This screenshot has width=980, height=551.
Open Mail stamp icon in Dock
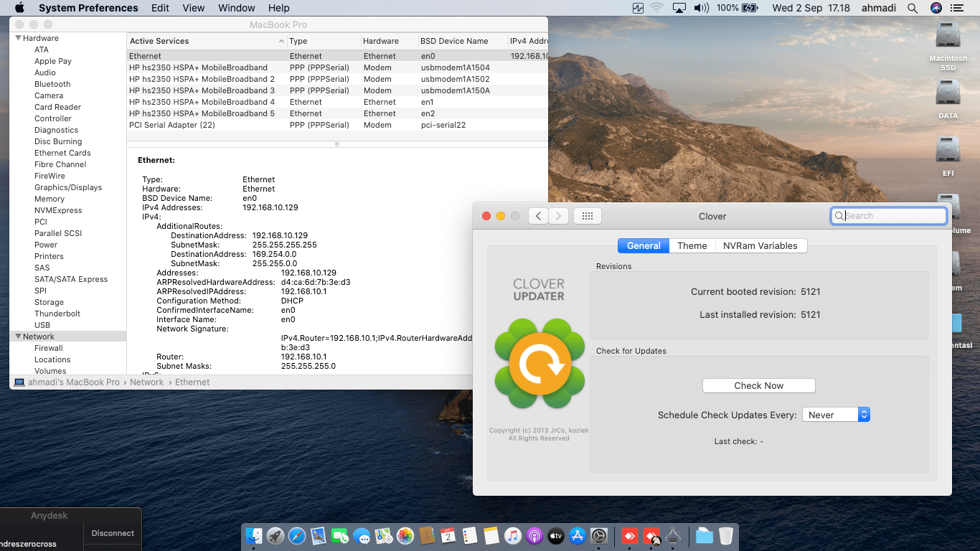(x=319, y=535)
